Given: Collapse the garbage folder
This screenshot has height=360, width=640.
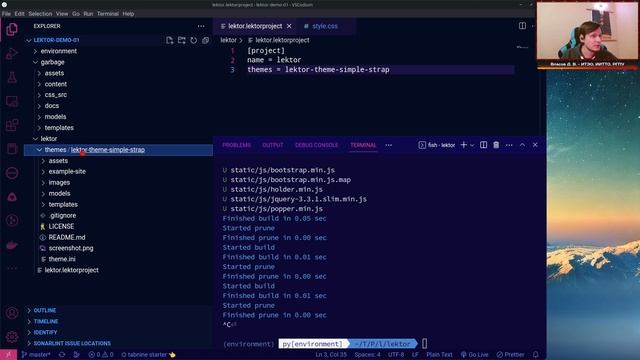Looking at the screenshot, I should point(52,62).
